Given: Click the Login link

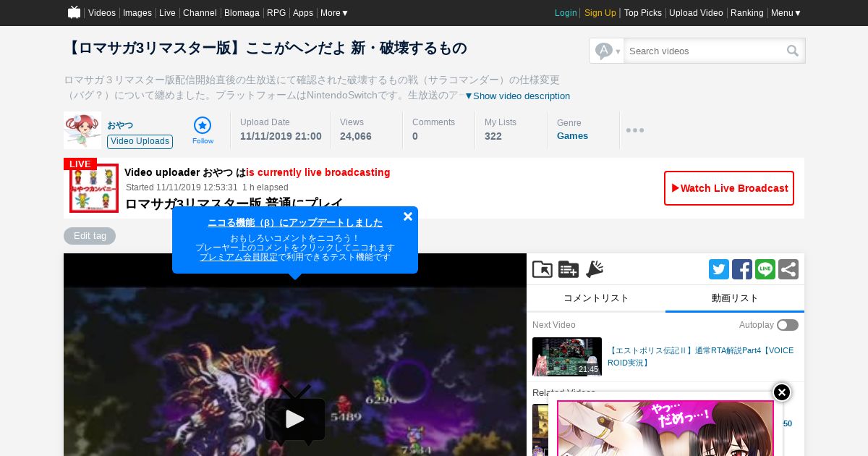Looking at the screenshot, I should click(566, 13).
